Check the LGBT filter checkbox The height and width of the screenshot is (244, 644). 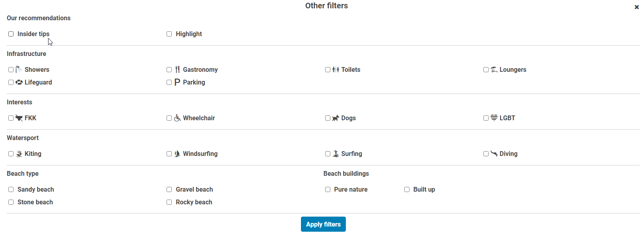click(486, 118)
